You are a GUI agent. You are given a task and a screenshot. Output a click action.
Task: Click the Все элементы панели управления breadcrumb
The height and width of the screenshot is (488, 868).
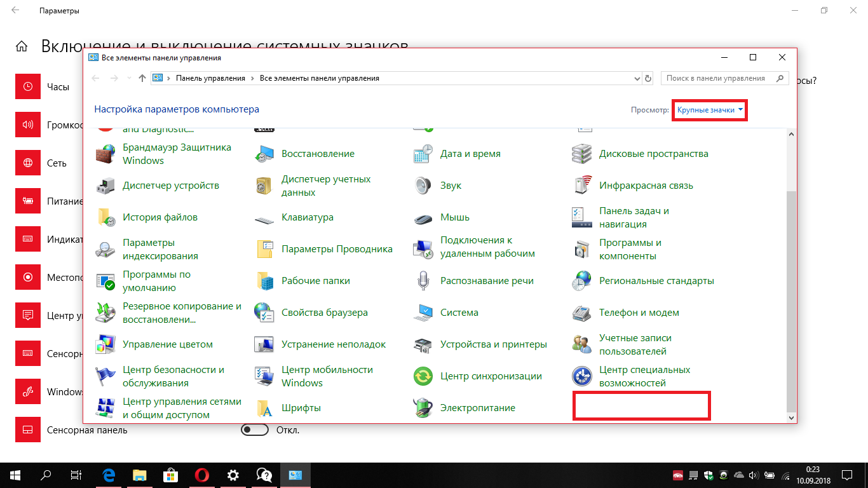(320, 78)
